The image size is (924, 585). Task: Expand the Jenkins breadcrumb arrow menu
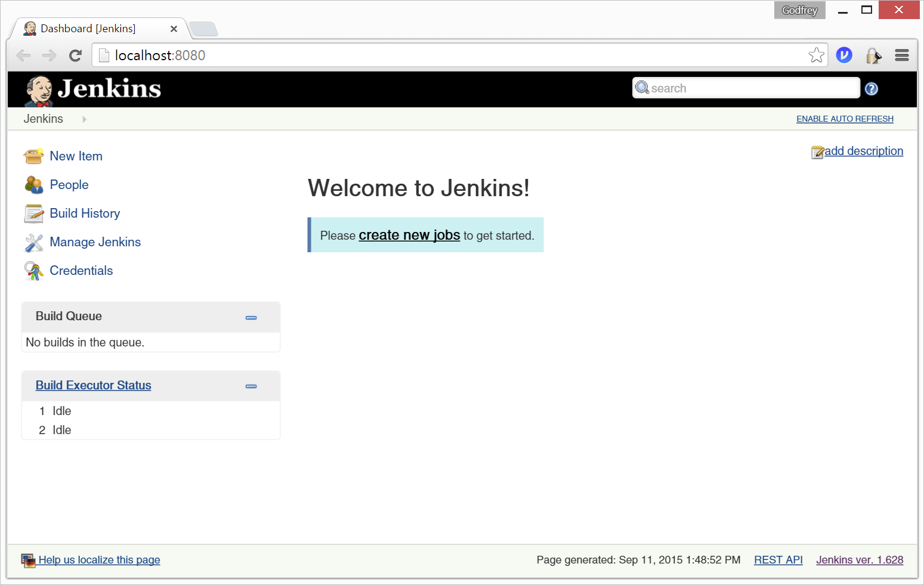(84, 119)
